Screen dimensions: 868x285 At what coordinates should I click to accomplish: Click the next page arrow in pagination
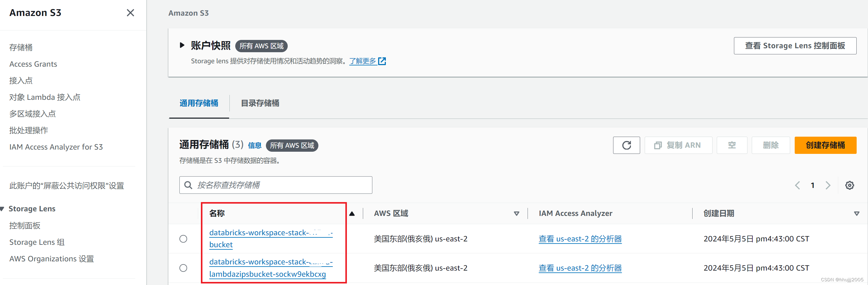[828, 185]
